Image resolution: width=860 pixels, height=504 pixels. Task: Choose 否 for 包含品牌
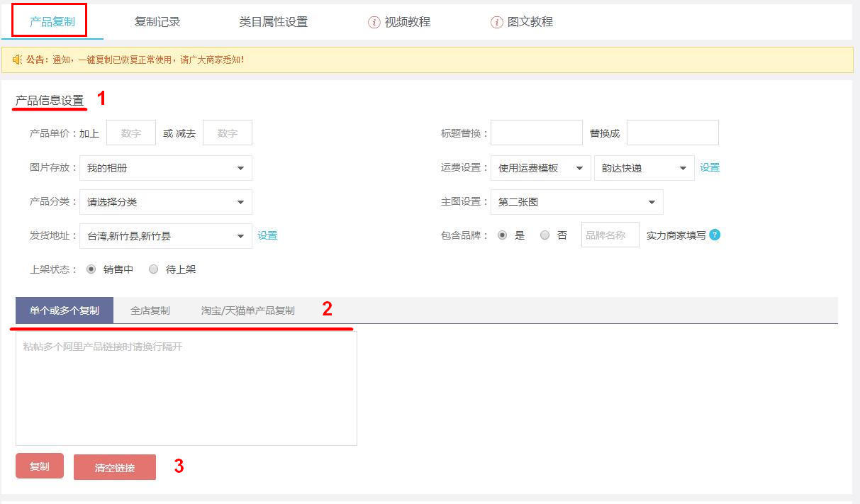(545, 235)
